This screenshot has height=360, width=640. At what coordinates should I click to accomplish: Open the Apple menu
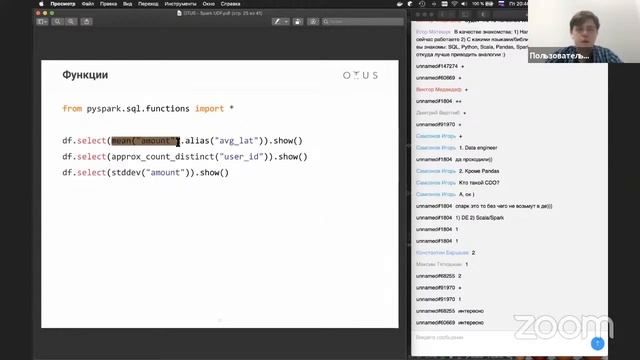coord(41,4)
